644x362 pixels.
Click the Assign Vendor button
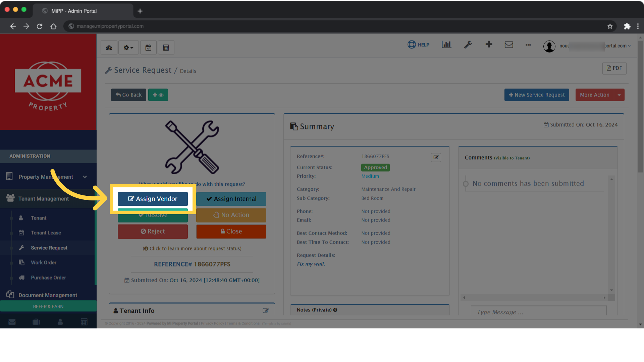(153, 199)
